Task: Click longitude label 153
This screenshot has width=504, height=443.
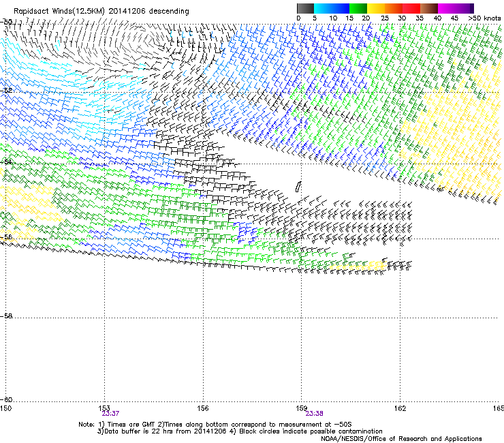Action: pos(104,408)
